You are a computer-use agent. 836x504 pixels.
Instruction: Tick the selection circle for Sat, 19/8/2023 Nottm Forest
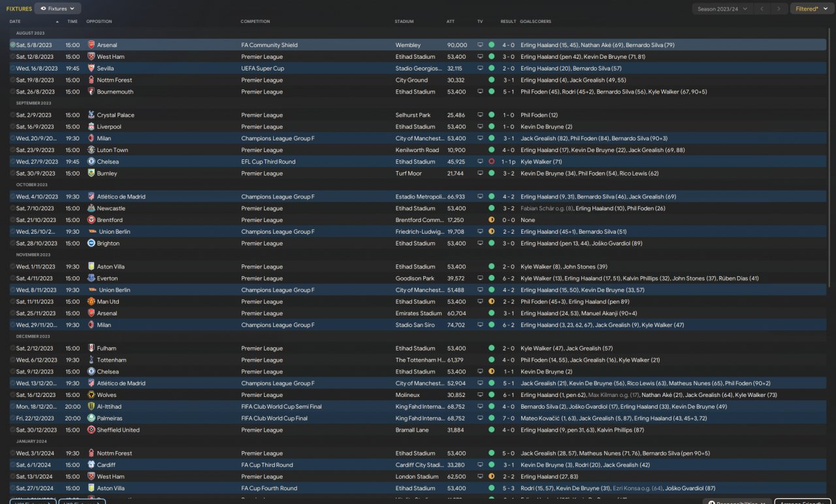[12, 80]
